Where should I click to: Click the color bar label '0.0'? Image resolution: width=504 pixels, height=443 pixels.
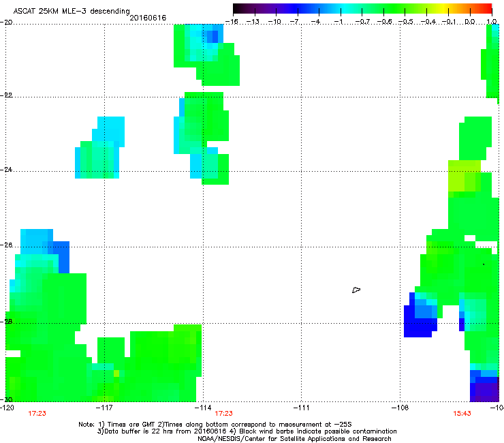pos(470,22)
